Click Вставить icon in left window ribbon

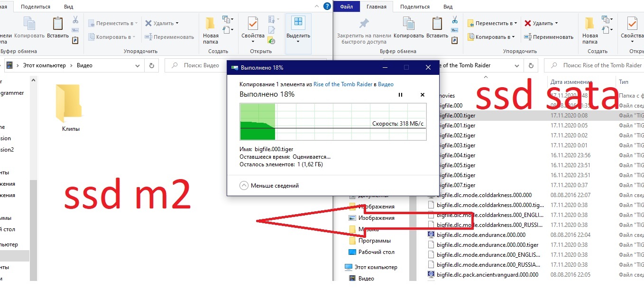click(58, 24)
